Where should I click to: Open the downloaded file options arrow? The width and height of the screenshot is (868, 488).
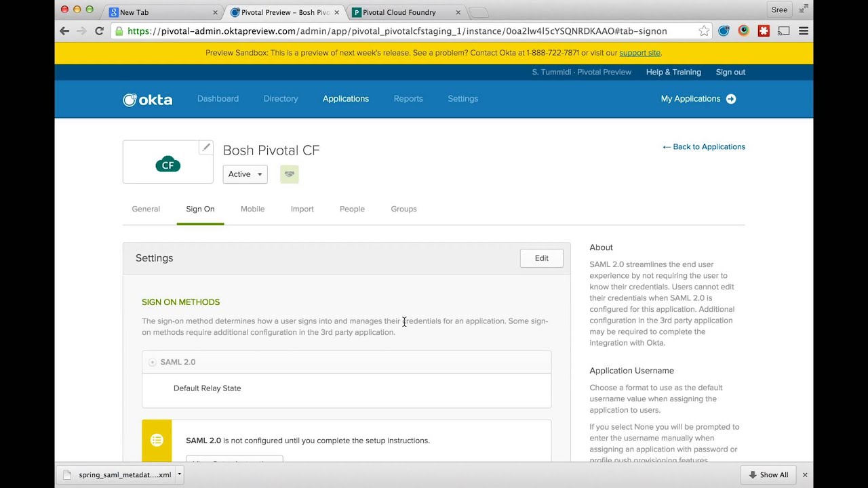(180, 474)
